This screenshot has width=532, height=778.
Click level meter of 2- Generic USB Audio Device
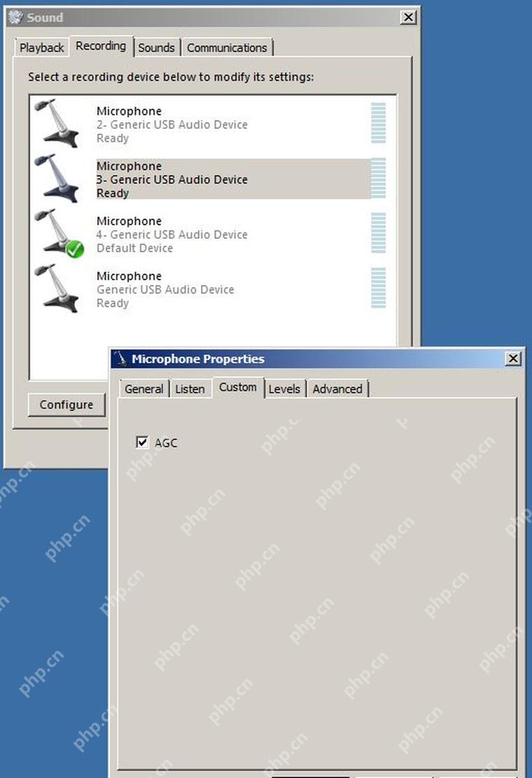point(378,123)
